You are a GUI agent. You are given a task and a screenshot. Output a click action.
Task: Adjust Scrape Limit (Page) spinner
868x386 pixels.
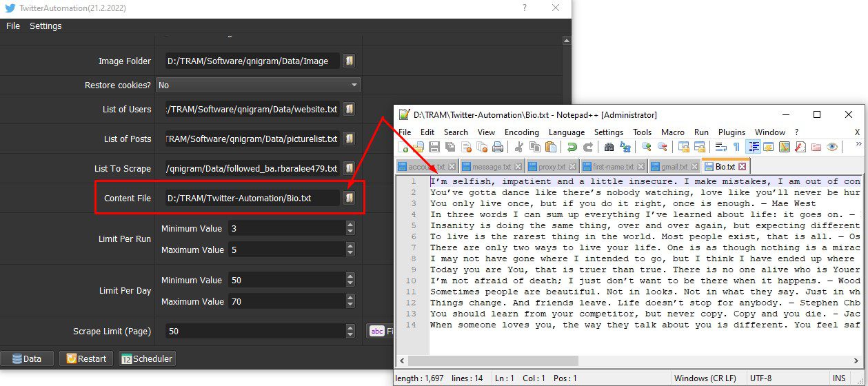[x=350, y=331]
